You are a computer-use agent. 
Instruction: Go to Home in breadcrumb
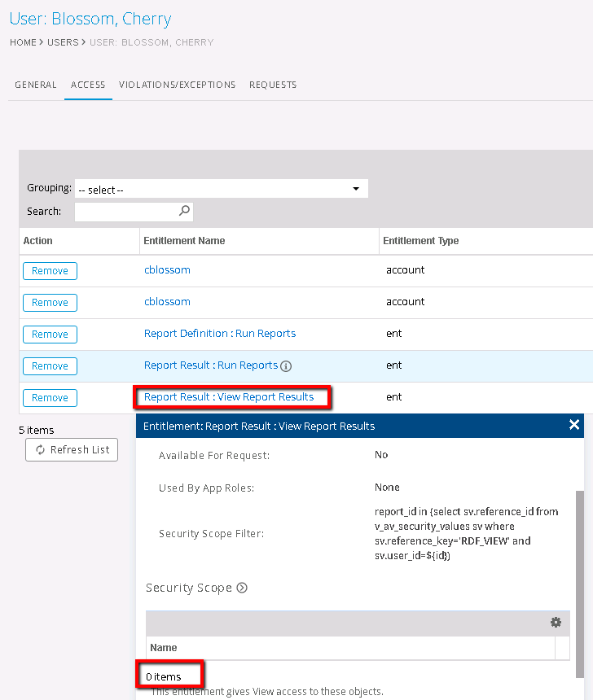tap(23, 42)
